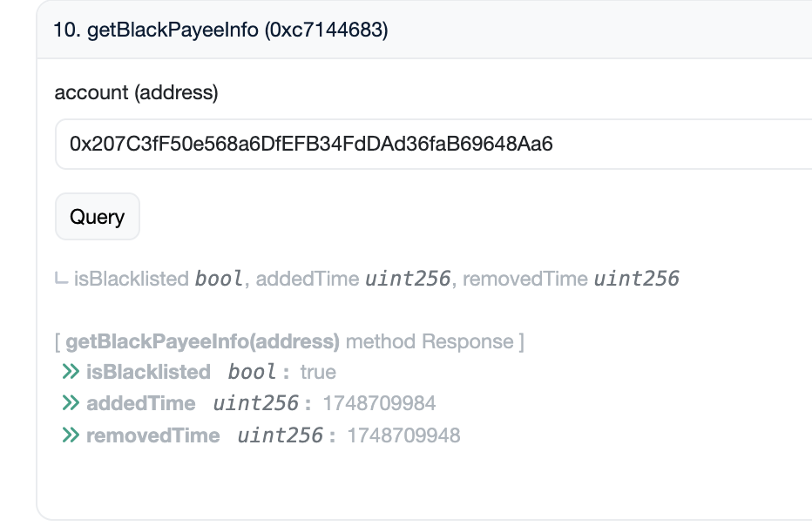This screenshot has height=526, width=812.
Task: Click 'isBlacklisted' label in the response list
Action: (x=148, y=372)
